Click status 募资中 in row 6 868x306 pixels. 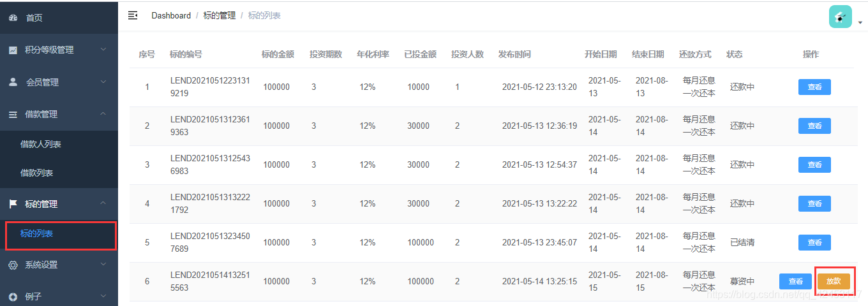[x=742, y=282]
